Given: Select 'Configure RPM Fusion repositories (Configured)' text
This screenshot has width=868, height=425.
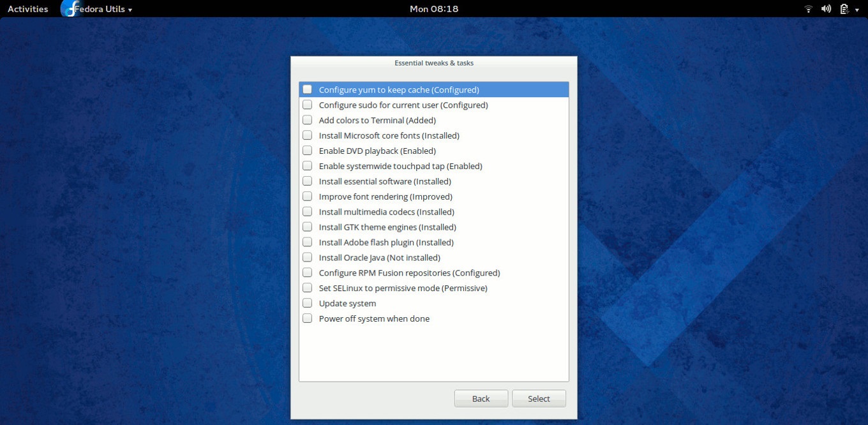Looking at the screenshot, I should pyautogui.click(x=410, y=273).
